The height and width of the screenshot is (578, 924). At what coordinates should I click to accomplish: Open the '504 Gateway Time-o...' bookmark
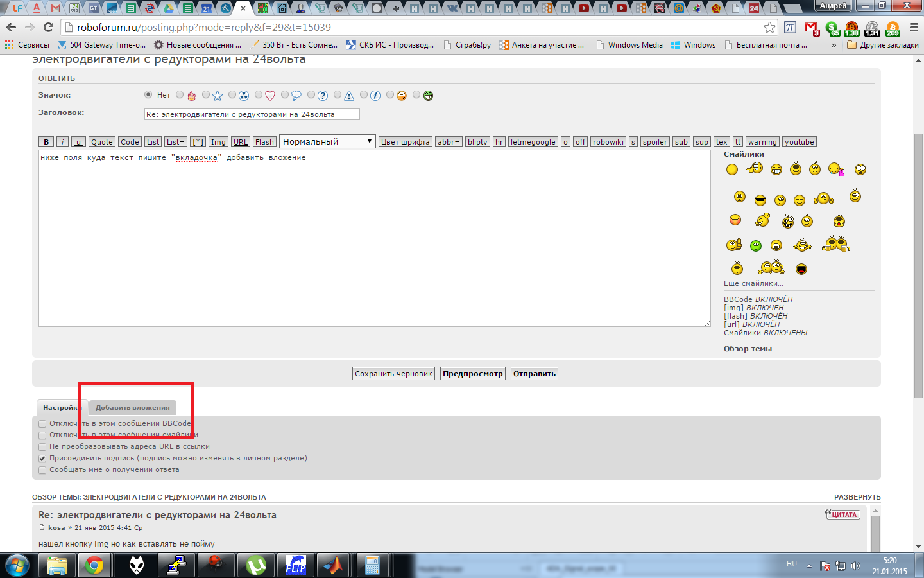tap(102, 45)
